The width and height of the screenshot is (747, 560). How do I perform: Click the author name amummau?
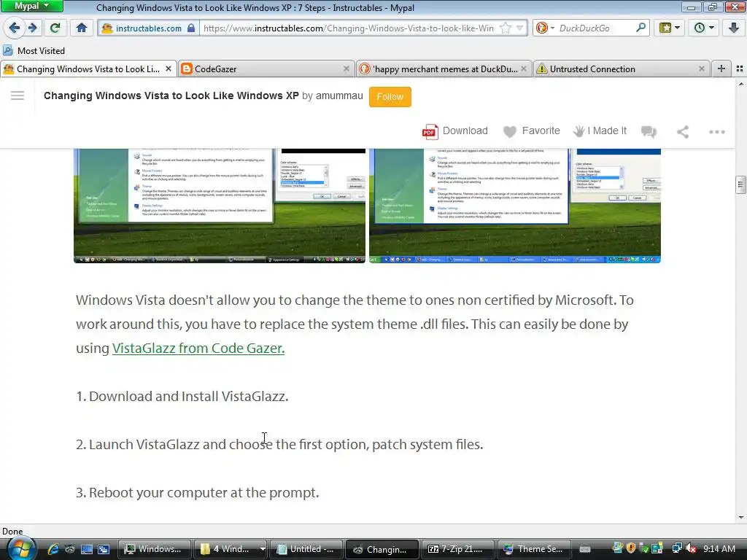339,96
